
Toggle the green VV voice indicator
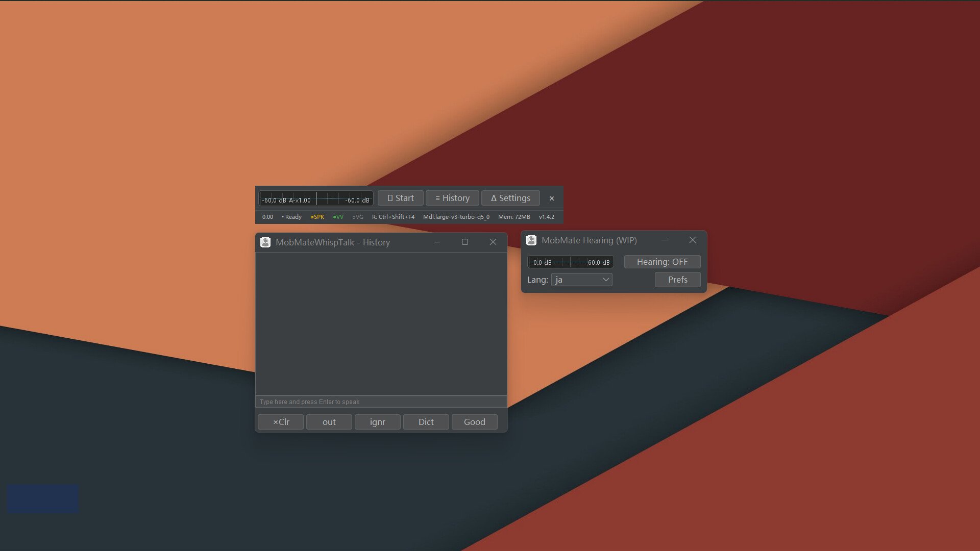click(338, 216)
